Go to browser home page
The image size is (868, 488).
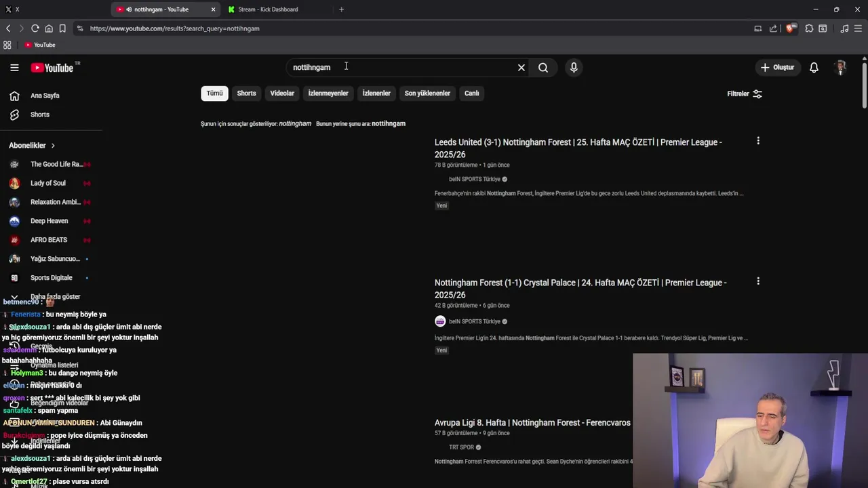49,28
